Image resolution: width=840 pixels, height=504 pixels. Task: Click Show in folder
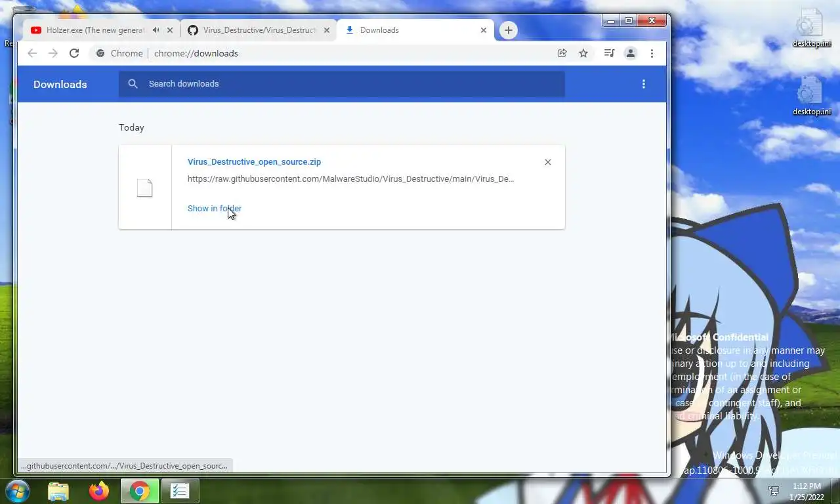point(215,209)
